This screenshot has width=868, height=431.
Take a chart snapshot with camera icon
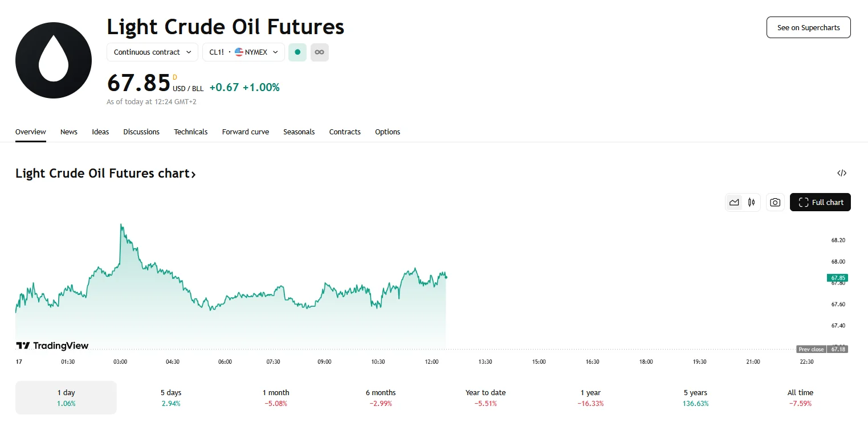coord(775,202)
